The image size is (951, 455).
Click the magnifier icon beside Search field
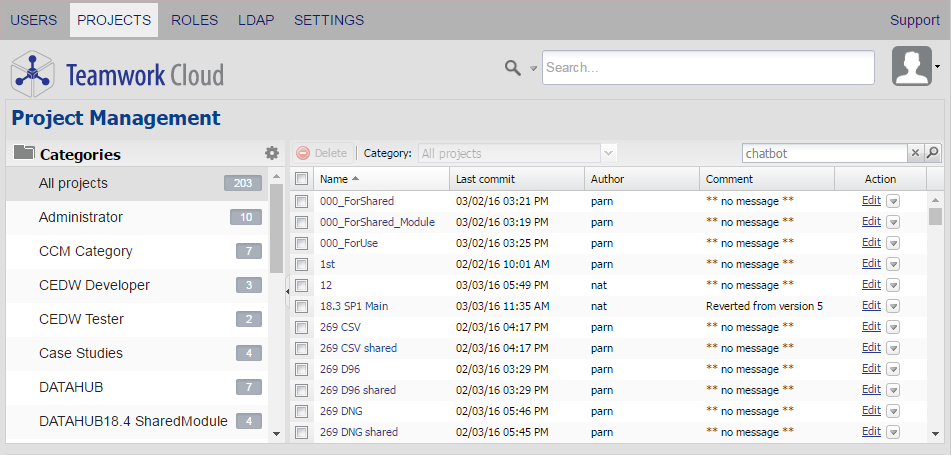click(512, 68)
